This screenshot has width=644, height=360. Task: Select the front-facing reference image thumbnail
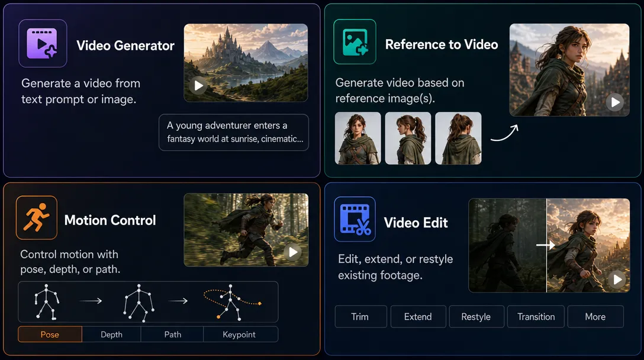(358, 138)
